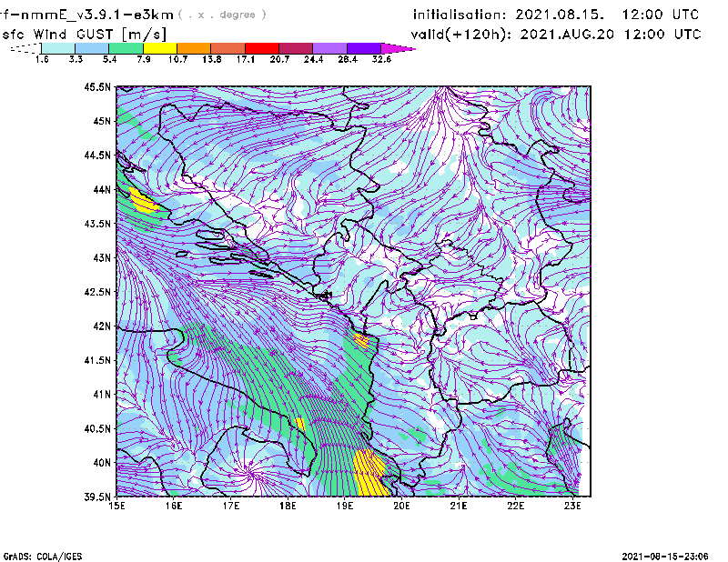This screenshot has height=562, width=728.
Task: Click the magenta arrow end of legend
Action: pyautogui.click(x=397, y=48)
